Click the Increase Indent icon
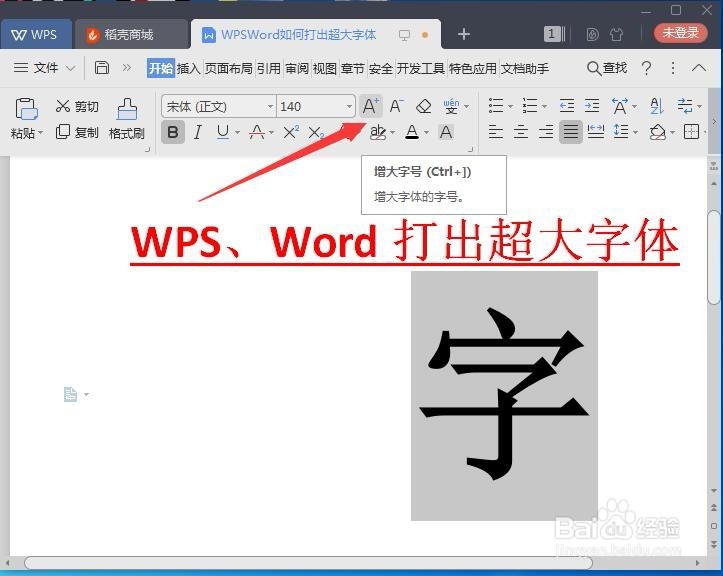 click(x=592, y=106)
